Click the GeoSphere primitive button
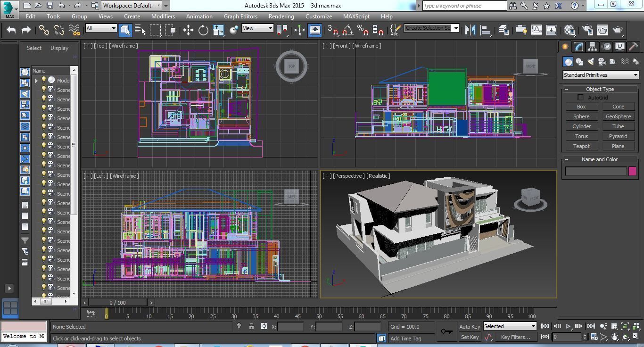The height and width of the screenshot is (347, 644). tap(618, 116)
